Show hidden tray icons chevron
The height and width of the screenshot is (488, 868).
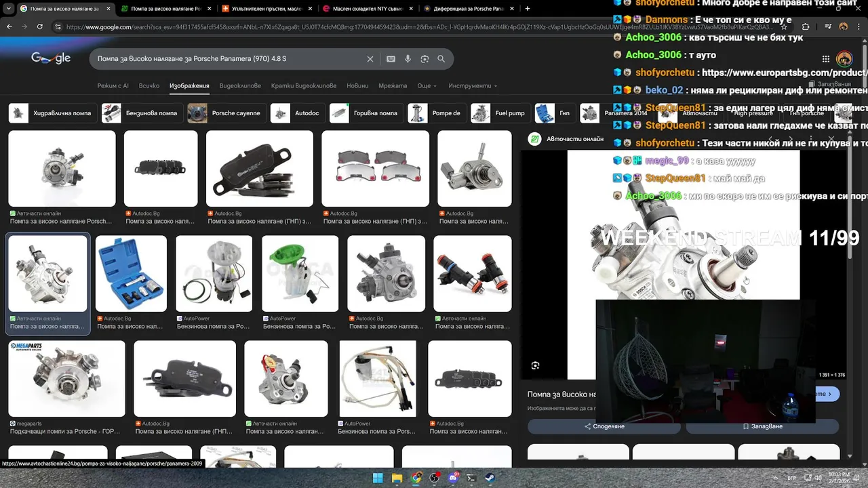[776, 478]
